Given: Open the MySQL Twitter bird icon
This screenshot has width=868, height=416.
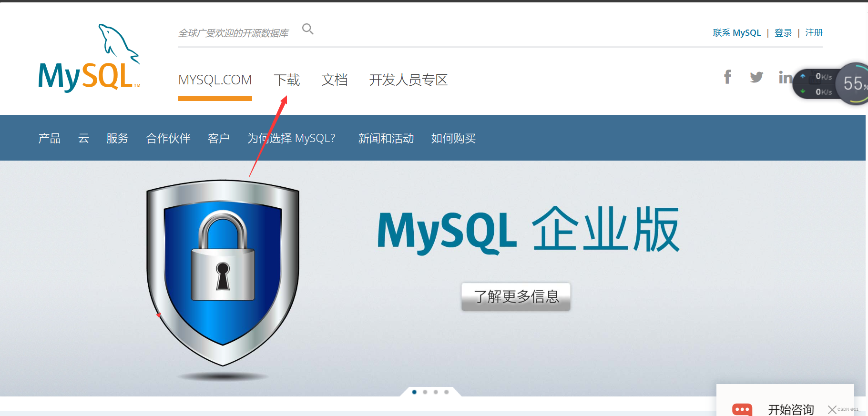Looking at the screenshot, I should [756, 77].
